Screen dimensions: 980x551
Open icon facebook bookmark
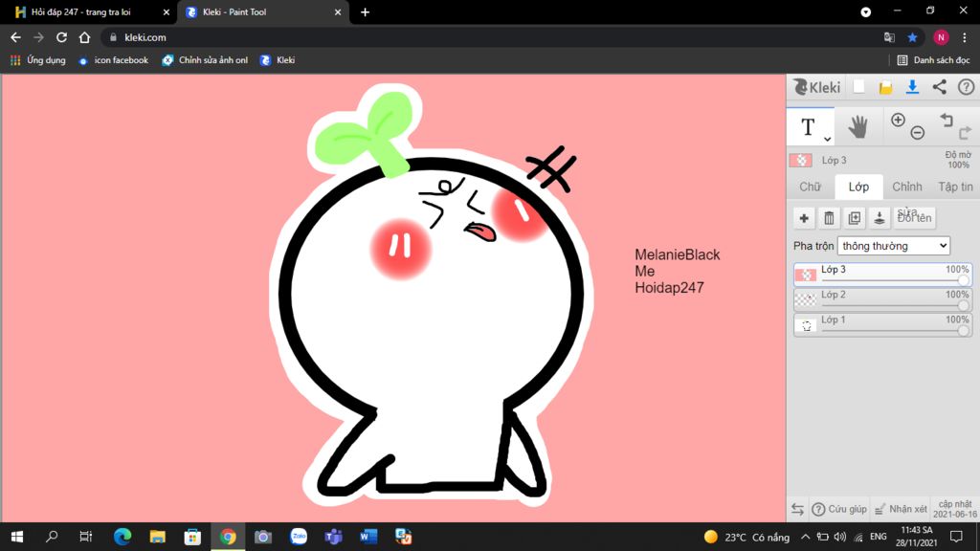(114, 60)
